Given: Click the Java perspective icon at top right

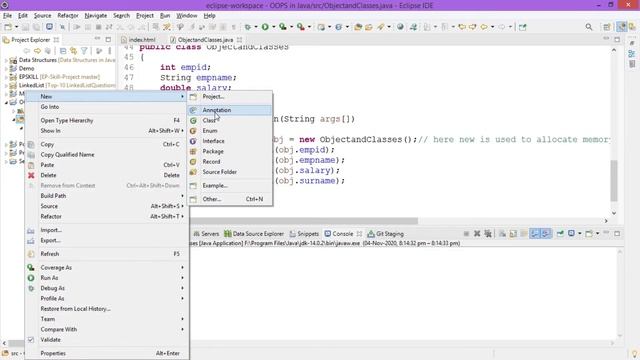Looking at the screenshot, I should click(x=621, y=27).
